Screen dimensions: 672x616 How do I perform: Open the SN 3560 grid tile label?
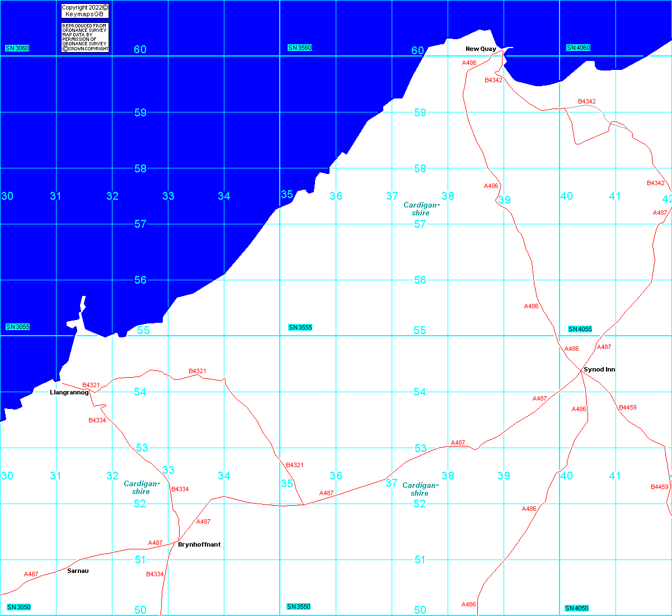tap(300, 48)
